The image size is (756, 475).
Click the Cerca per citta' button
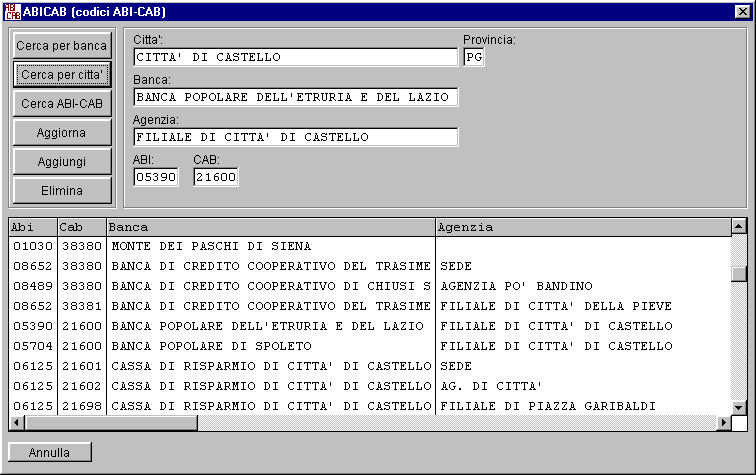click(62, 75)
